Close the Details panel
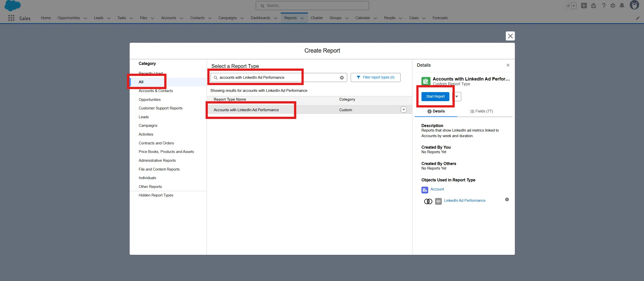The image size is (644, 281). (508, 65)
